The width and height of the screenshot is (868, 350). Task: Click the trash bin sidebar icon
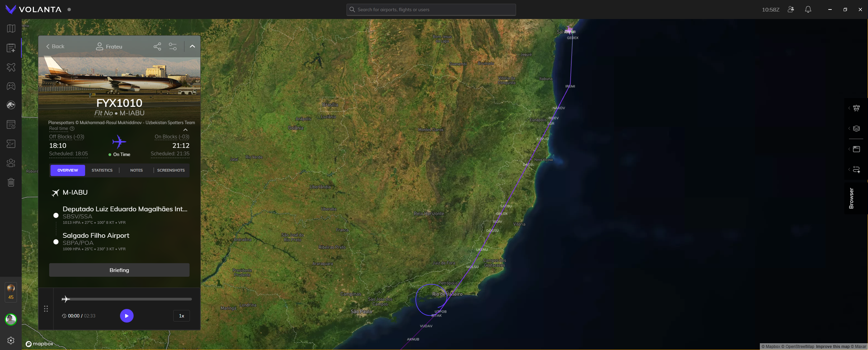click(11, 182)
